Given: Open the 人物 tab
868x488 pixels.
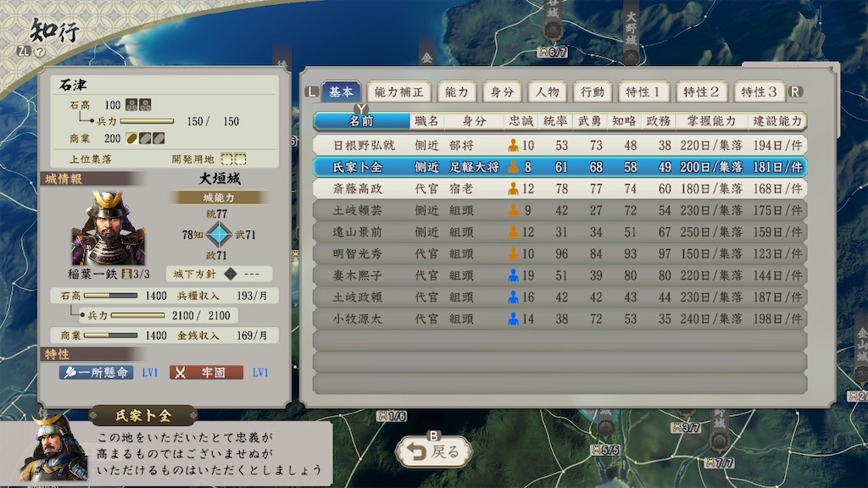Looking at the screenshot, I should (x=548, y=91).
